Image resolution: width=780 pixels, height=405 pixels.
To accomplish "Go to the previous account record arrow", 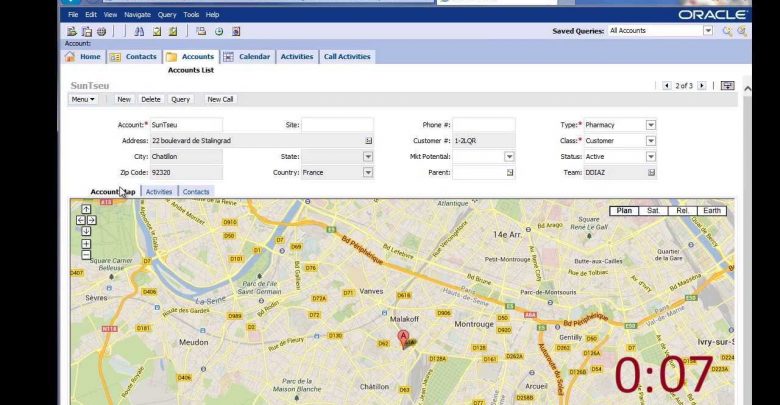I will pos(667,86).
